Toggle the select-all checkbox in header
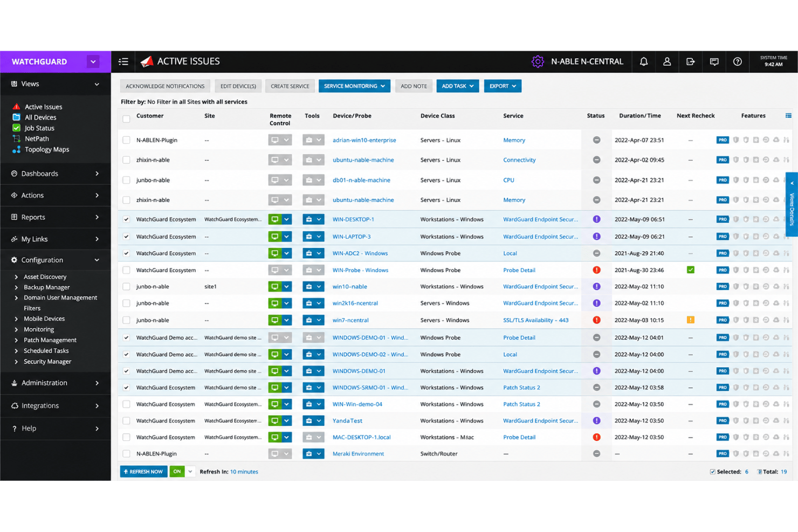798x532 pixels. [x=126, y=119]
